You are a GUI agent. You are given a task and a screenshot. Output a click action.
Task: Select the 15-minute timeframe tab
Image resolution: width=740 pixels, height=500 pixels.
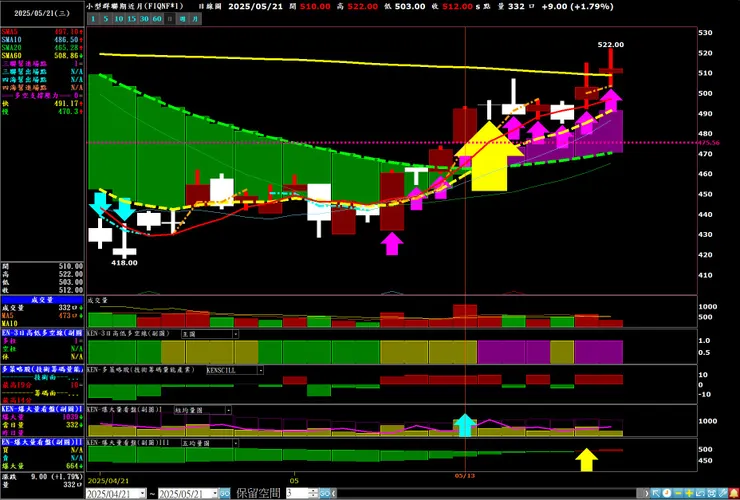click(132, 19)
